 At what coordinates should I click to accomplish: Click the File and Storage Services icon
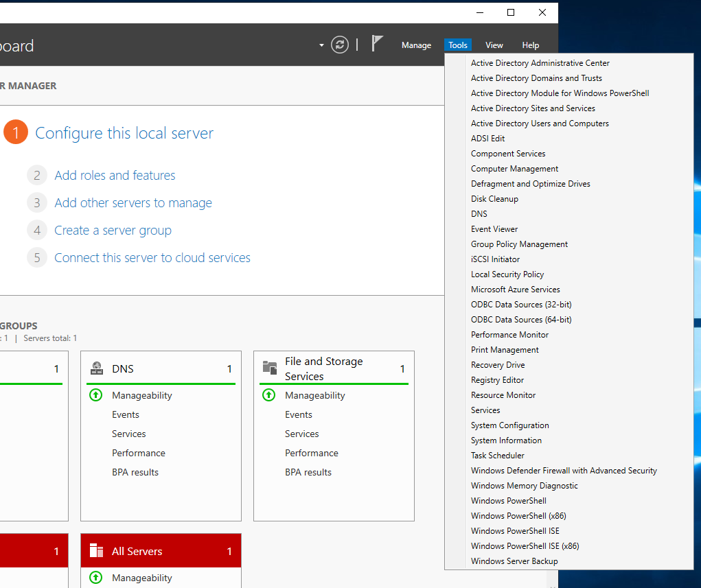click(x=270, y=368)
